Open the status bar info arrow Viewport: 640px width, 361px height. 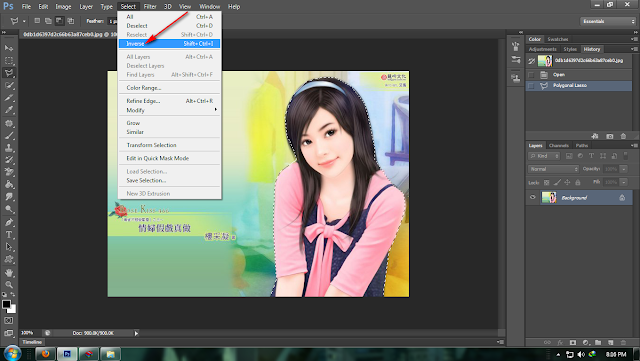pos(136,333)
